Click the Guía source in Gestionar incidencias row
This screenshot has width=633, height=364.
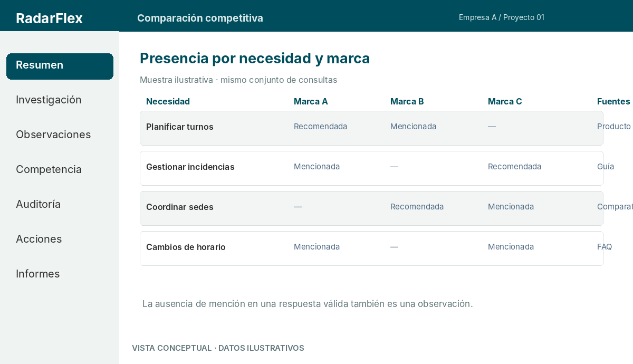(606, 167)
